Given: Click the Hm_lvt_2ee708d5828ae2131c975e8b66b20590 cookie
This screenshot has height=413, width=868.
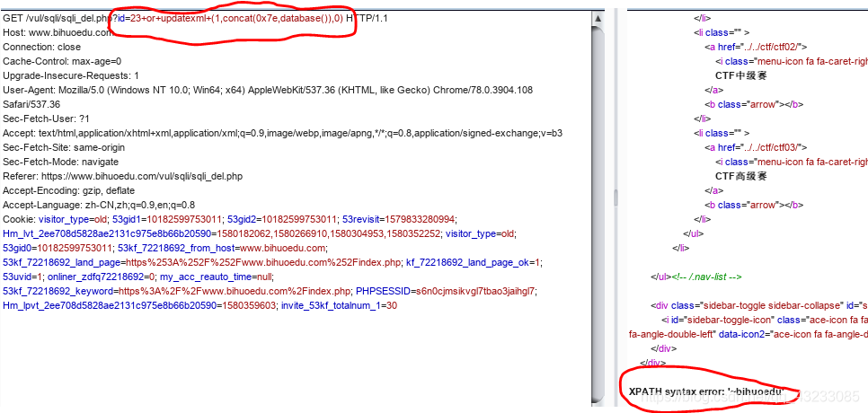Looking at the screenshot, I should coord(221,233).
